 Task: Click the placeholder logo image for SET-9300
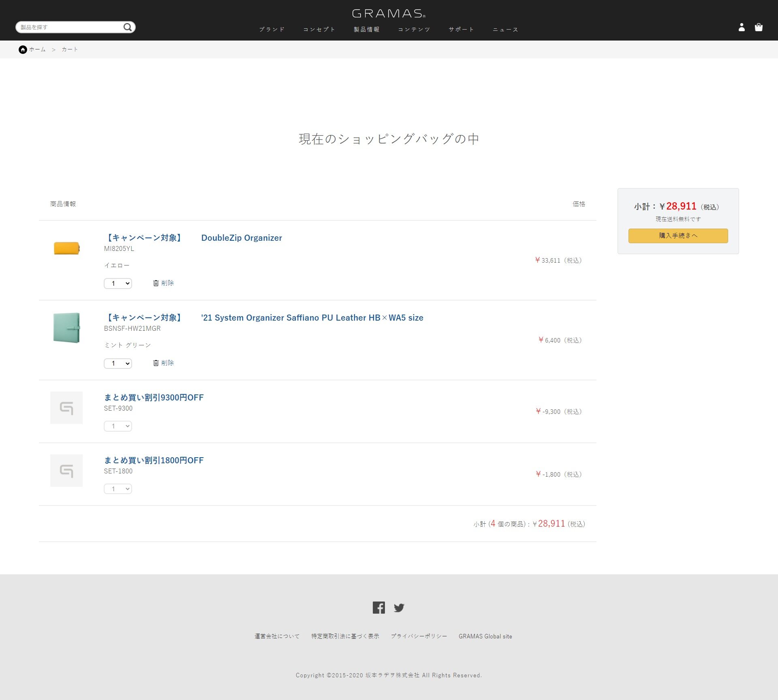[x=66, y=407]
